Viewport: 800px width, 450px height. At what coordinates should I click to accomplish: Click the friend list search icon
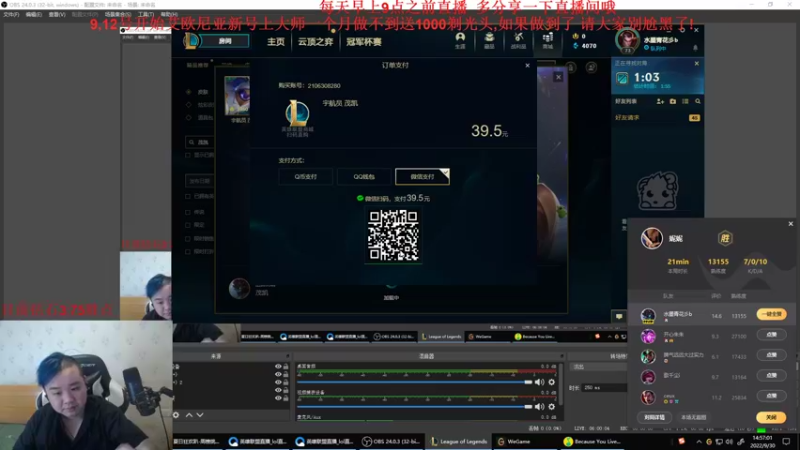coord(697,102)
